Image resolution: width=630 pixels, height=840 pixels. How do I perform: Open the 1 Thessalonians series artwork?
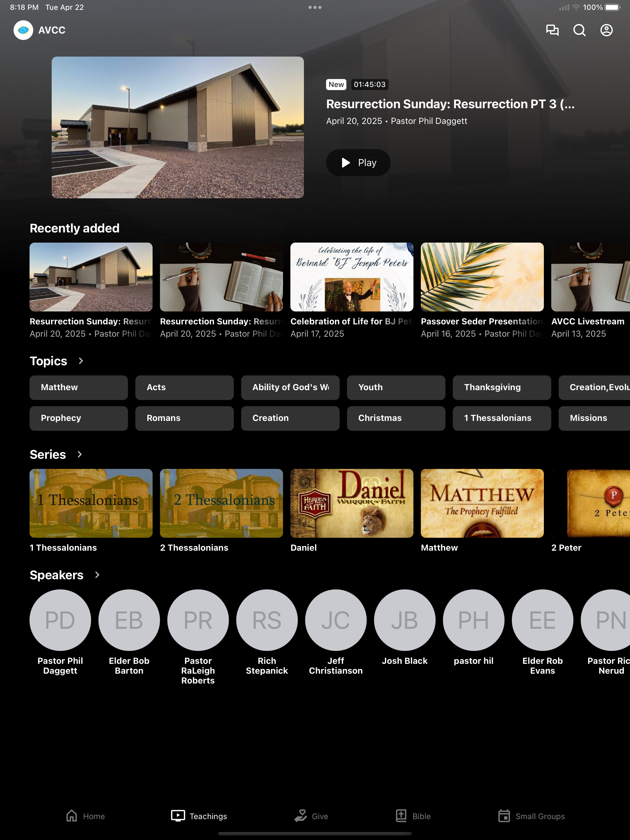(x=91, y=503)
